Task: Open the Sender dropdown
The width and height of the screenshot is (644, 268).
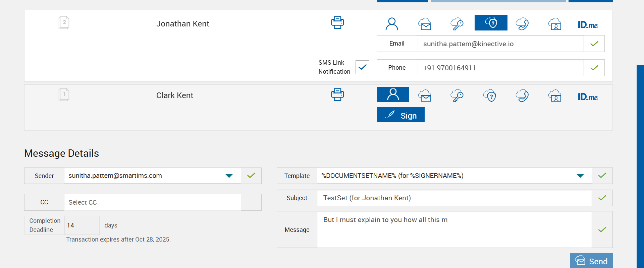Action: [229, 176]
